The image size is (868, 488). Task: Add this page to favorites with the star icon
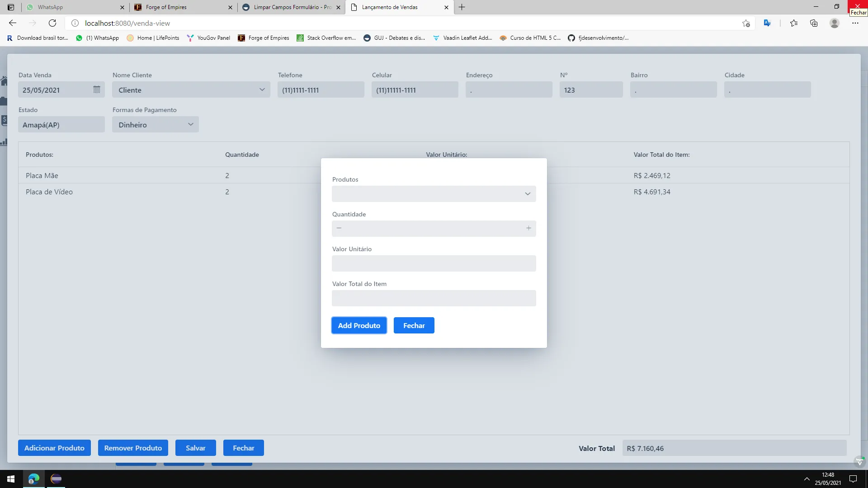tap(746, 23)
